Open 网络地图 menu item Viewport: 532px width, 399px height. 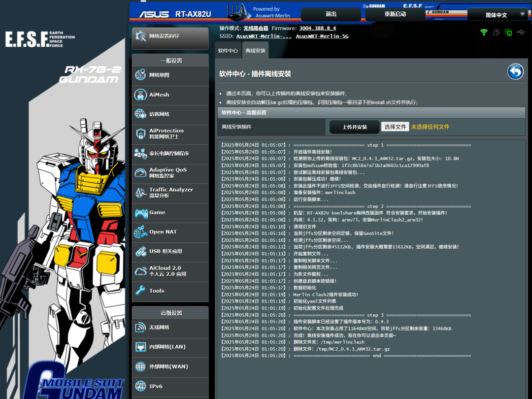[170, 75]
